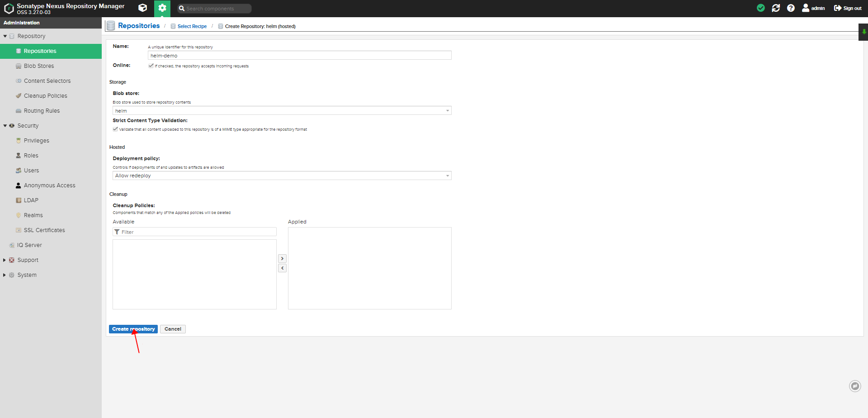
Task: Select Repositories in the sidebar
Action: (51, 51)
